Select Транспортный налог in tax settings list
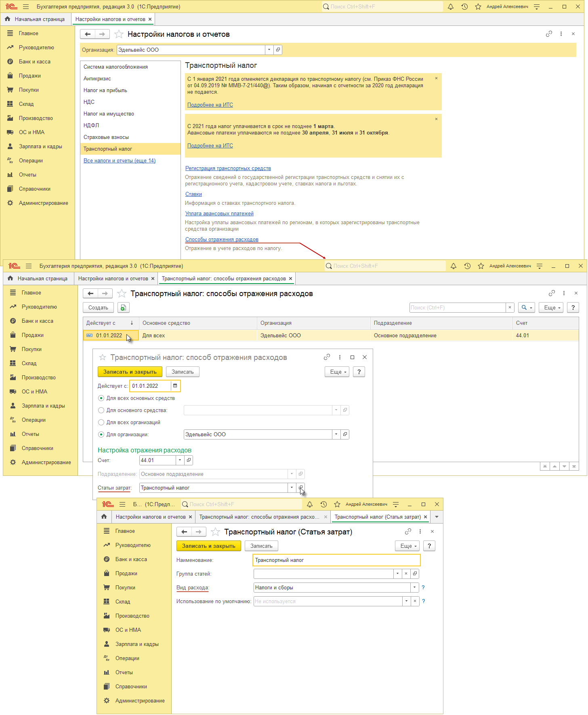Viewport: 588px width, 715px height. pyautogui.click(x=130, y=149)
